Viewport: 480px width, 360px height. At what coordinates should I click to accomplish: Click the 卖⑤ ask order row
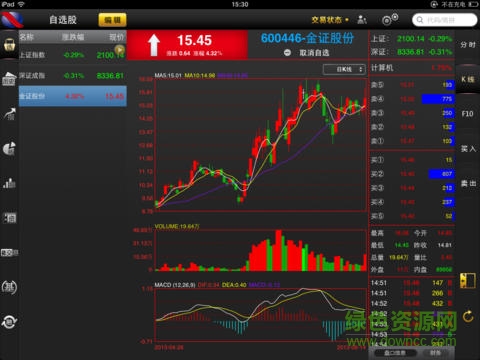412,85
